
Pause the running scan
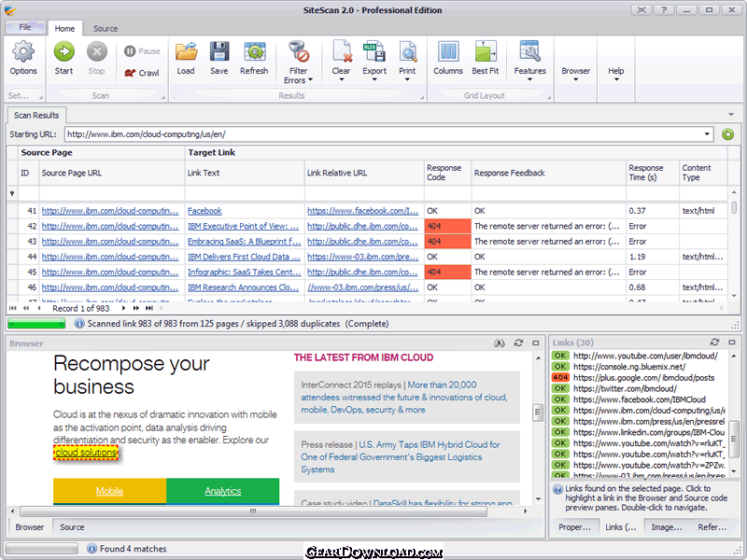coord(142,51)
